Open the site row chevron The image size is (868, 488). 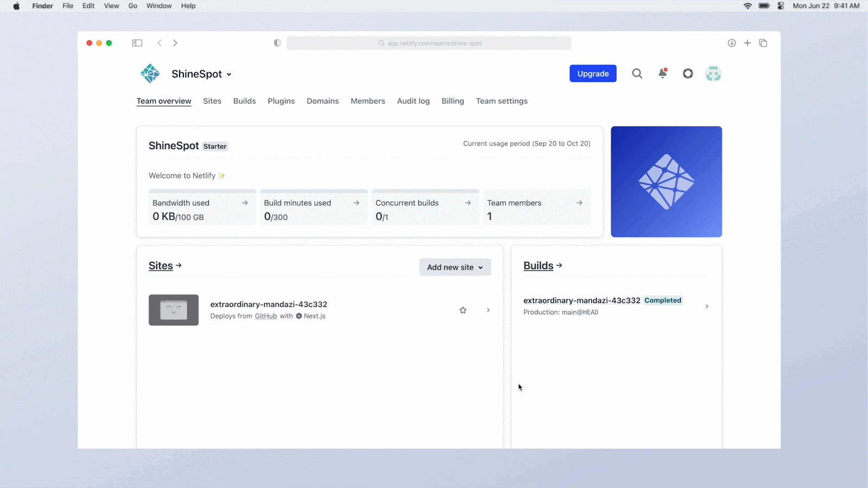click(488, 310)
